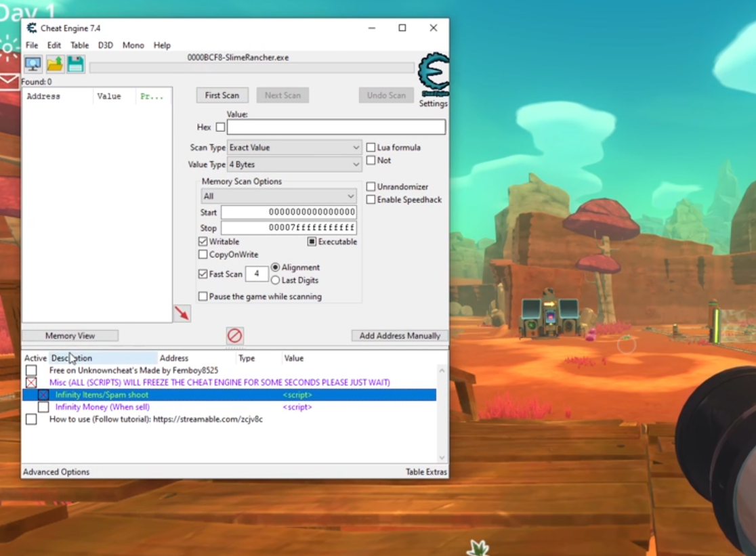Click the red clear address list icon
The height and width of the screenshot is (556, 756).
pyautogui.click(x=234, y=335)
